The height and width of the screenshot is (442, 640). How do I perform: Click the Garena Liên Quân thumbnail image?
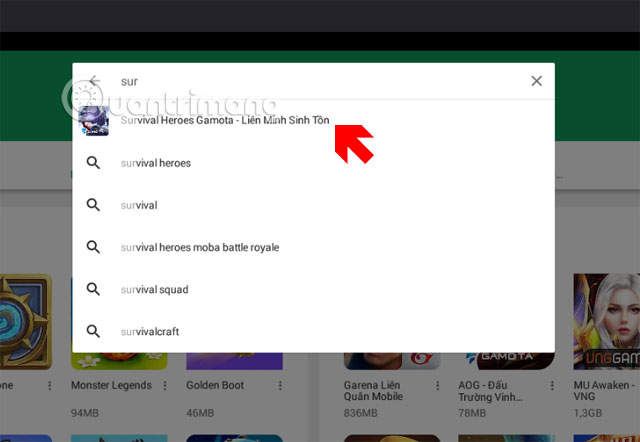(392, 361)
